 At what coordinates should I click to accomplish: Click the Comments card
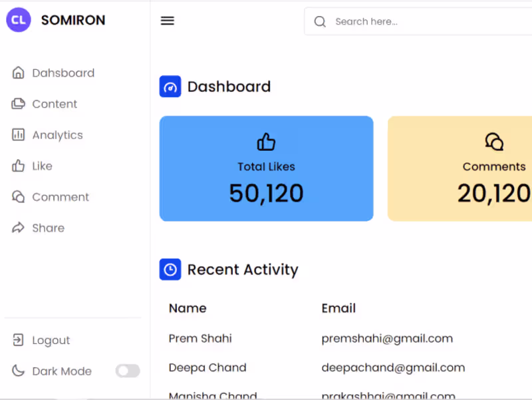click(460, 169)
